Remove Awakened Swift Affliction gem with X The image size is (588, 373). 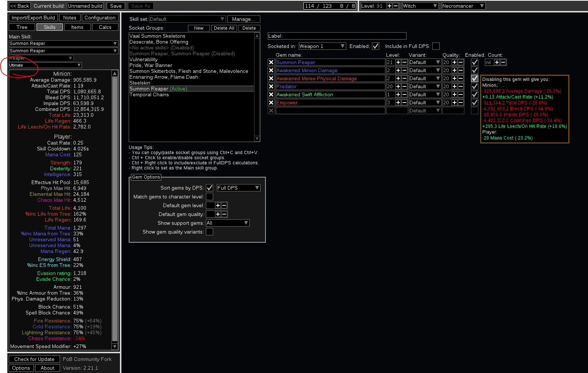tap(271, 94)
